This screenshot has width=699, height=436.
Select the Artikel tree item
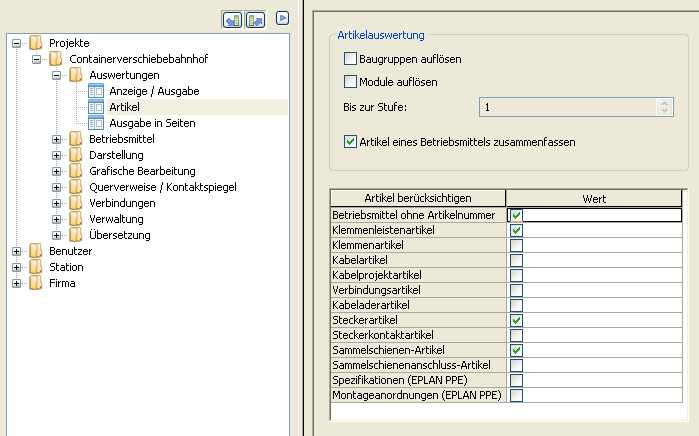click(x=124, y=107)
